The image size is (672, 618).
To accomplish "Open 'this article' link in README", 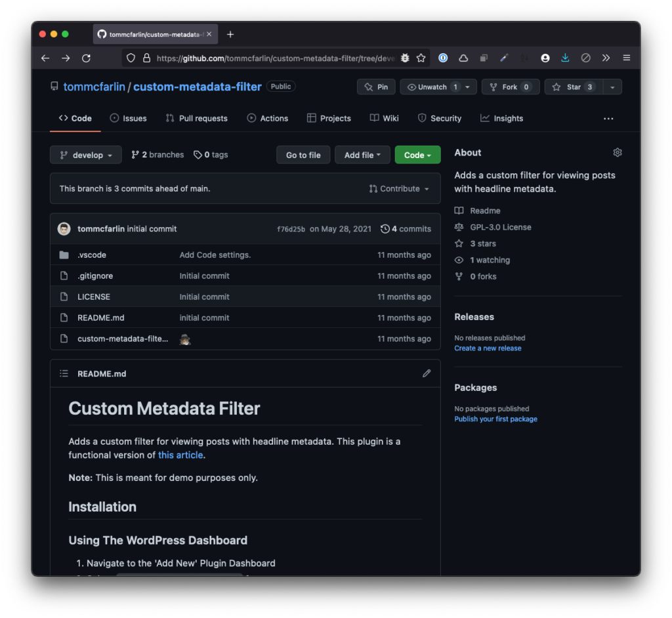I will 180,455.
